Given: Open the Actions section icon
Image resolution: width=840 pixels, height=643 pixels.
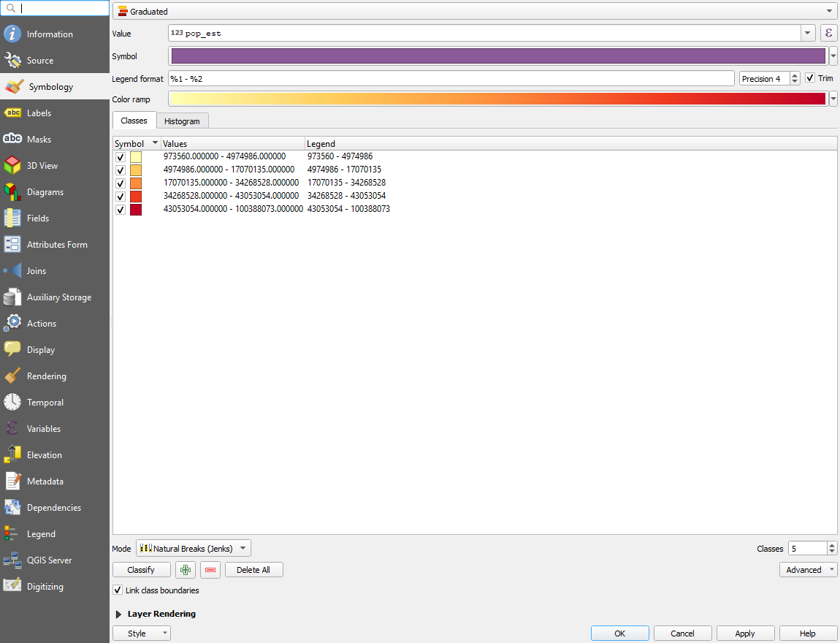Looking at the screenshot, I should point(12,323).
